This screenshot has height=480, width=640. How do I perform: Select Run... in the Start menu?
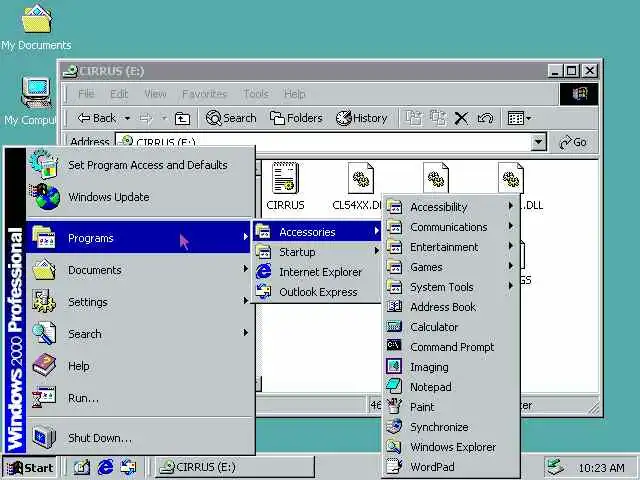138,398
